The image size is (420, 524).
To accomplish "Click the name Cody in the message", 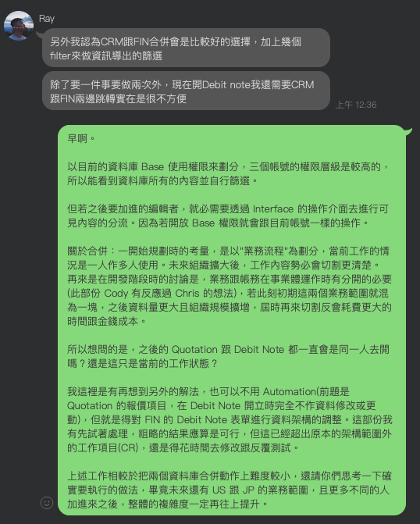I will point(116,294).
